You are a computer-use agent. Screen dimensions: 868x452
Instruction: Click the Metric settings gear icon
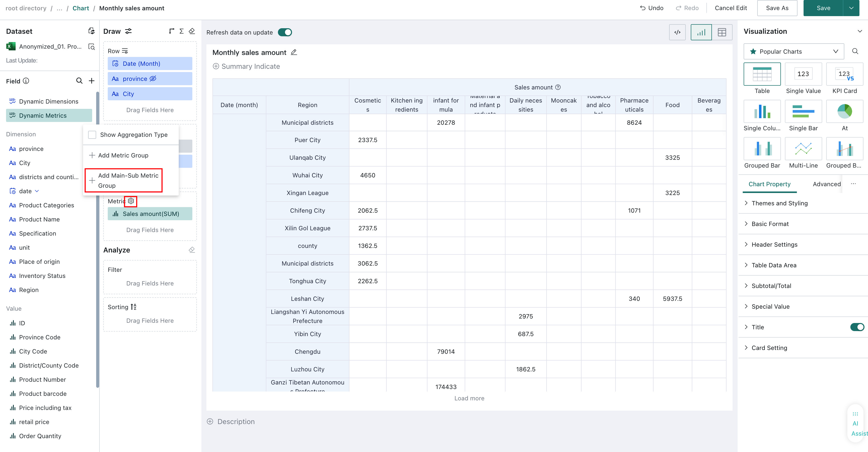131,201
